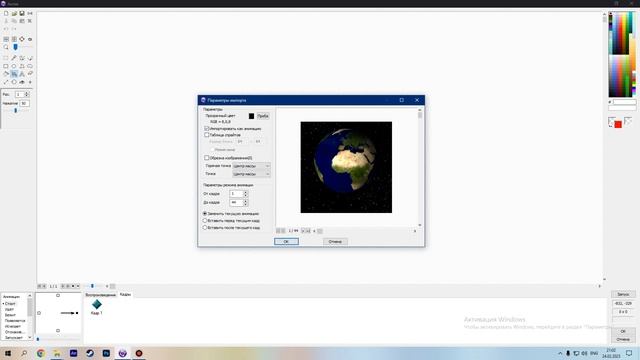Select the rounded rectangle shape tool
This screenshot has height=360, width=640.
[x=30, y=66]
